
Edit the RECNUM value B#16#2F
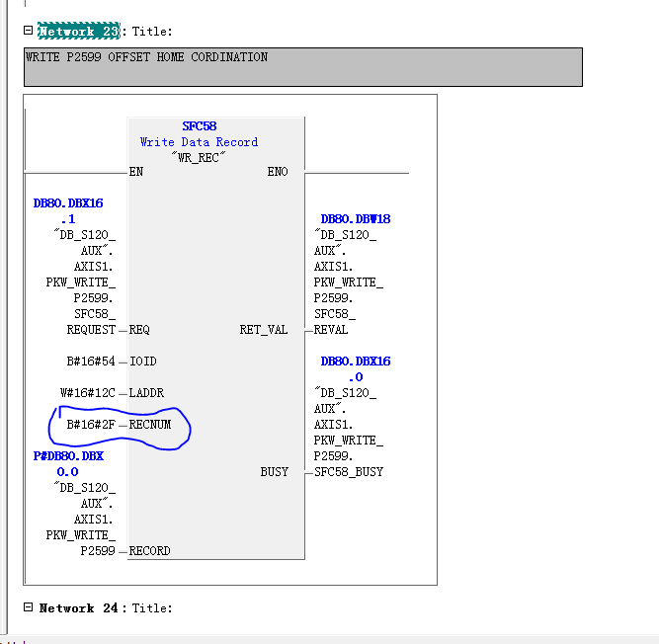(x=91, y=425)
